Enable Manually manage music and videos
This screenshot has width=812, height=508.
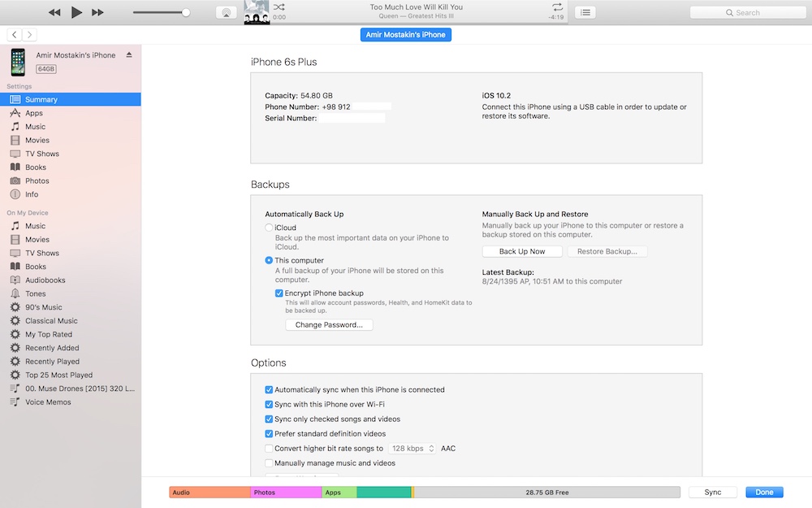[269, 463]
